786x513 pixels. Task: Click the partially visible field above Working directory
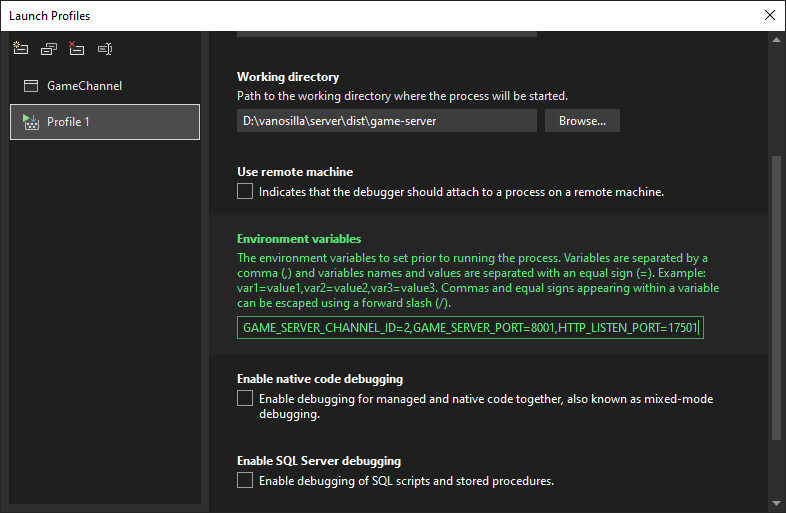tap(386, 35)
